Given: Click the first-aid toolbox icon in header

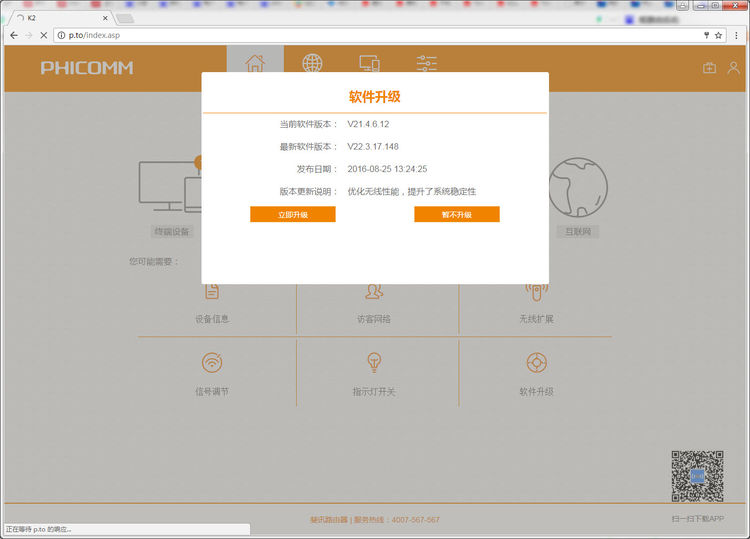Looking at the screenshot, I should coord(709,68).
